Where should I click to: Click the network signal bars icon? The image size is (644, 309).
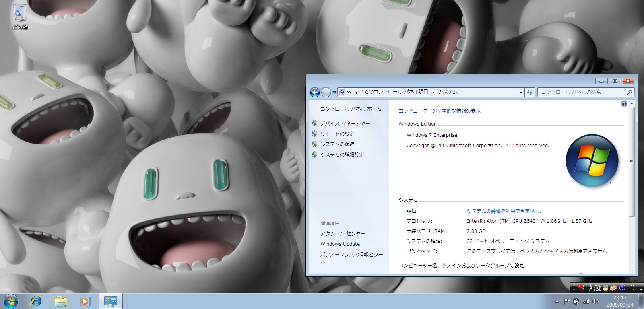[x=586, y=301]
